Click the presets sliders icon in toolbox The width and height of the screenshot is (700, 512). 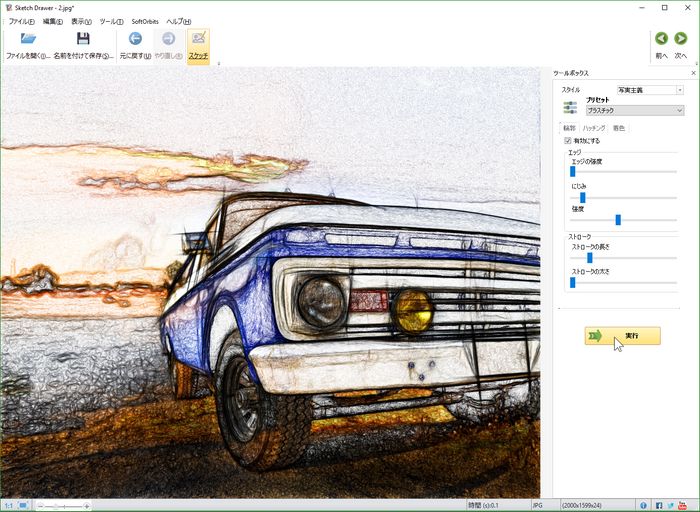click(570, 108)
